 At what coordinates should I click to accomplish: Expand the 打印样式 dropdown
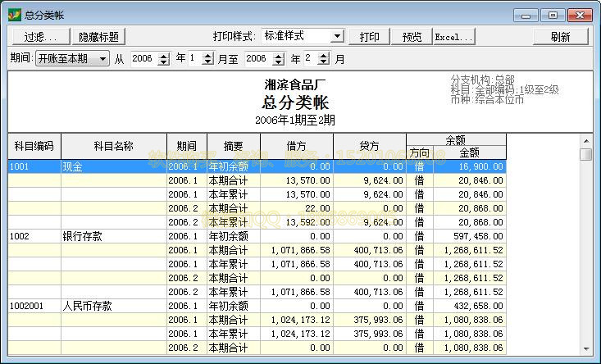(336, 37)
